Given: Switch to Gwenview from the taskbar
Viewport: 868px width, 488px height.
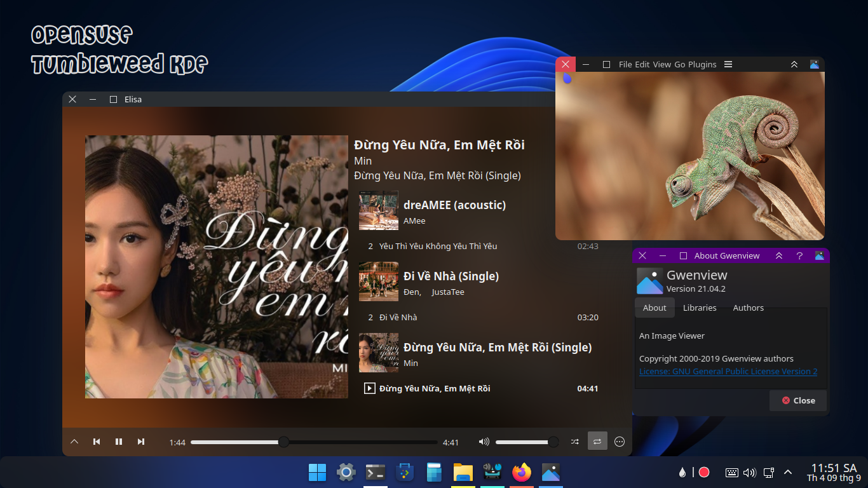Looking at the screenshot, I should click(x=551, y=472).
